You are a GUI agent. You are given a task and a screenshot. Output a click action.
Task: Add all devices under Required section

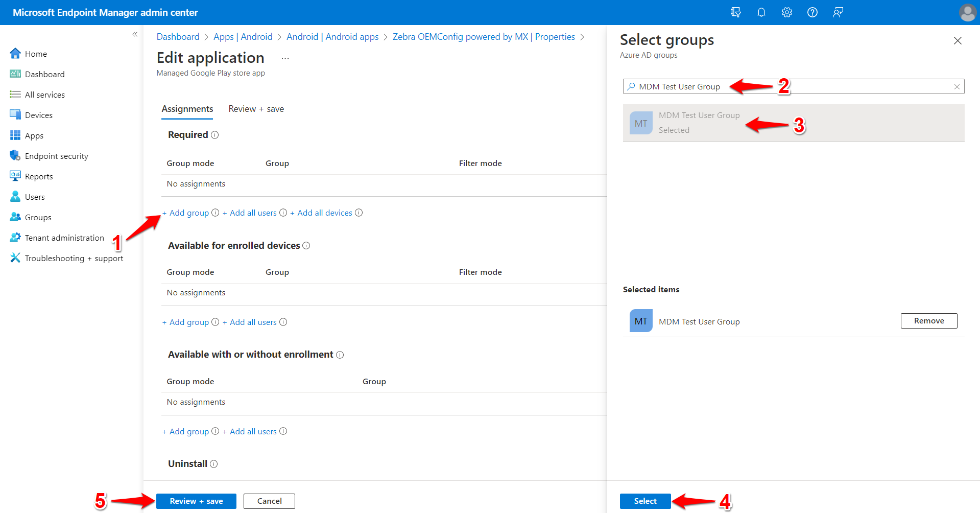pyautogui.click(x=321, y=213)
